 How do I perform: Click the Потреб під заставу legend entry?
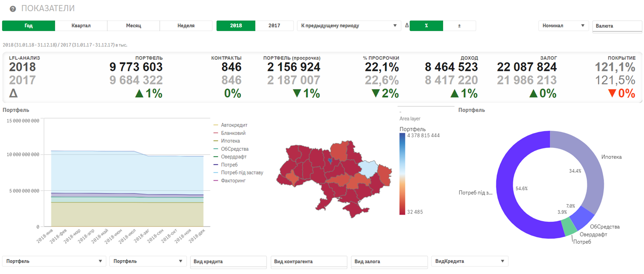coord(242,173)
